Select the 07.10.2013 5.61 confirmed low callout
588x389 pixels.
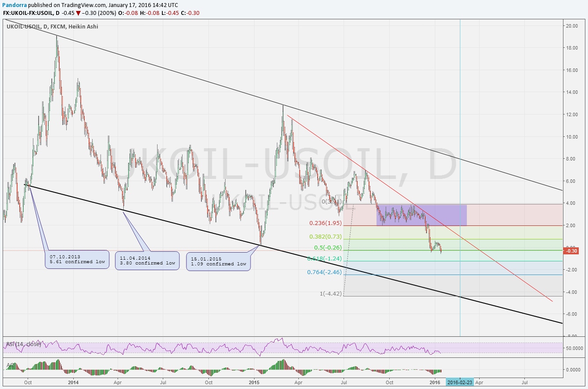(77, 259)
